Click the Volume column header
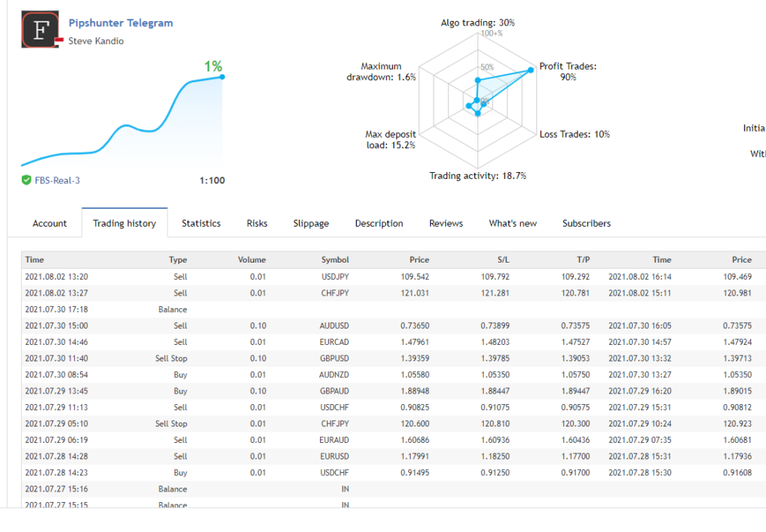This screenshot has height=532, width=766. click(252, 260)
